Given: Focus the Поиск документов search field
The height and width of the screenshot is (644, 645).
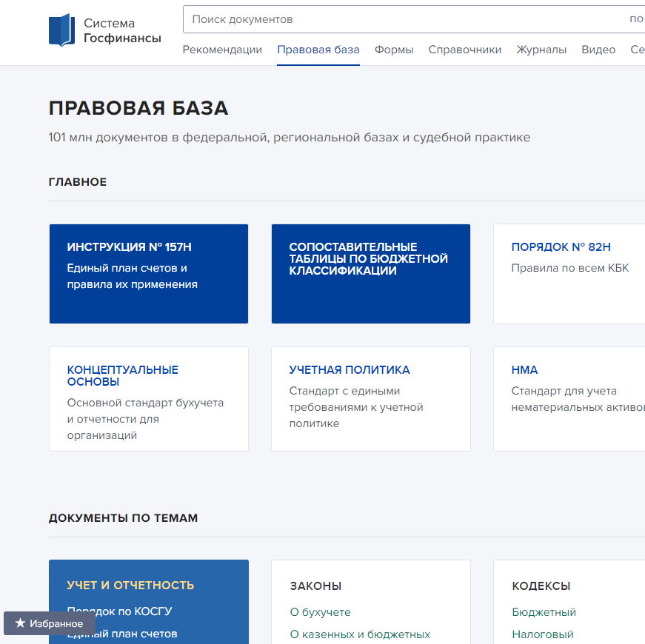Looking at the screenshot, I should [413, 19].
